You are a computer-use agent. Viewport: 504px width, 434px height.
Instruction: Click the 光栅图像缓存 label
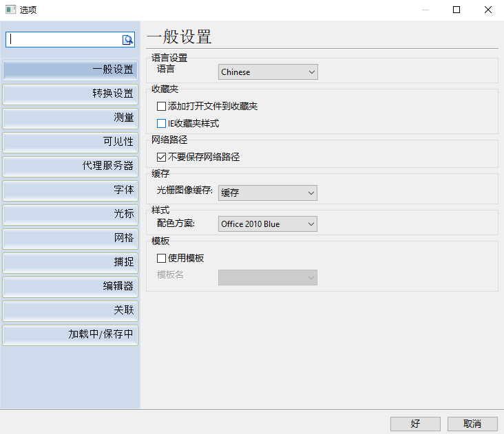185,190
